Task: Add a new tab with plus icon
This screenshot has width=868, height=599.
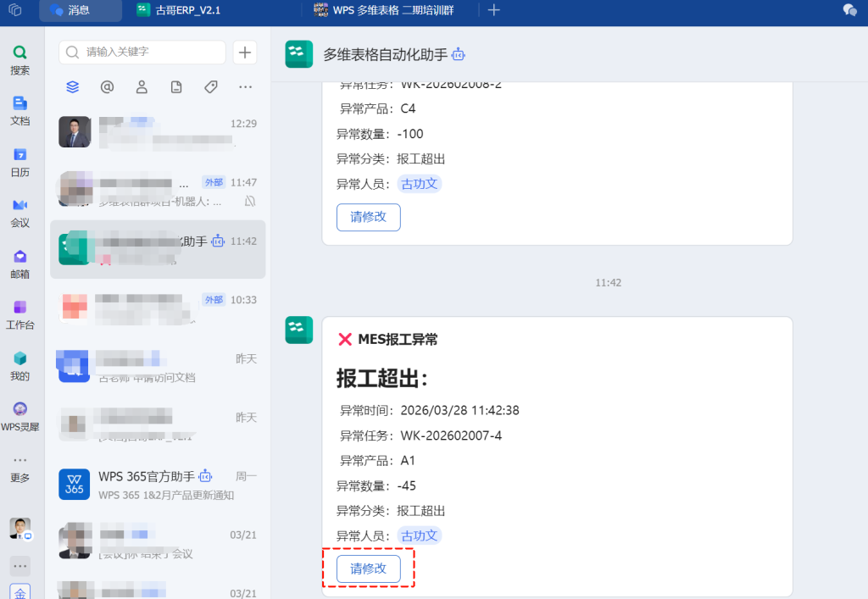Action: (494, 10)
